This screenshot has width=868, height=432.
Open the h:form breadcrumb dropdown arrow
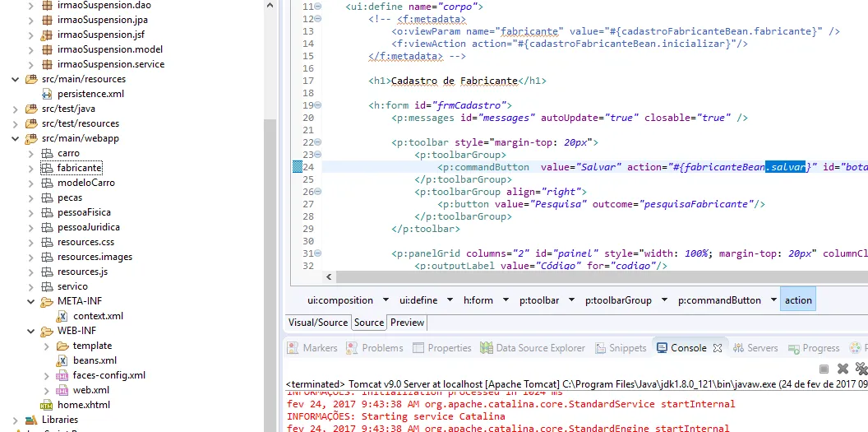pyautogui.click(x=506, y=300)
